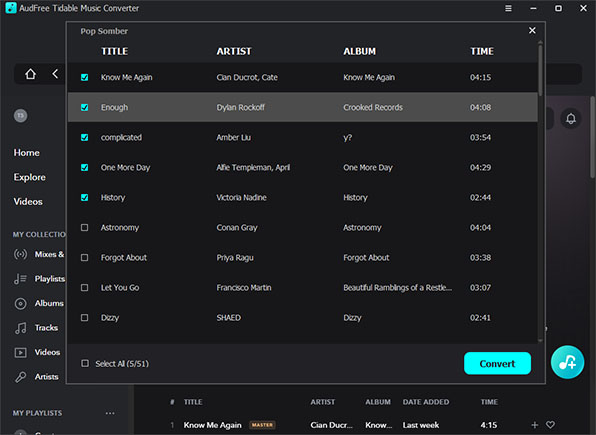Click the Albums disc icon in sidebar
This screenshot has height=435, width=596.
[21, 303]
